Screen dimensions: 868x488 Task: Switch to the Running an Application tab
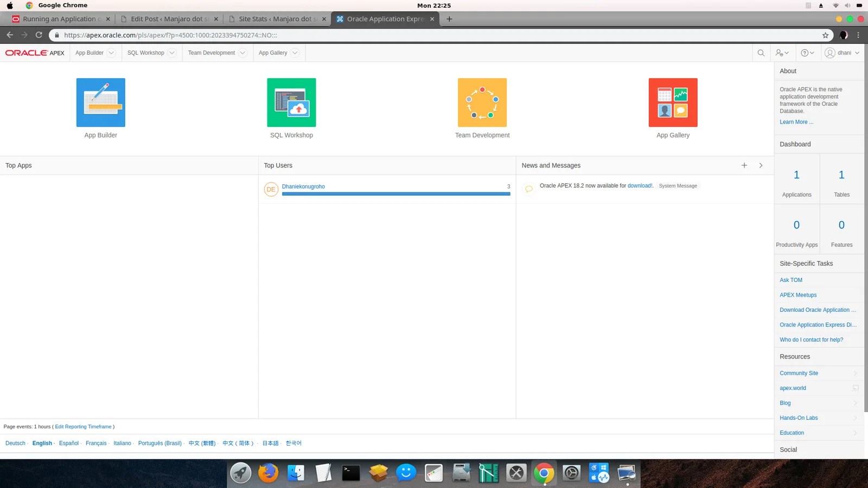click(x=61, y=19)
